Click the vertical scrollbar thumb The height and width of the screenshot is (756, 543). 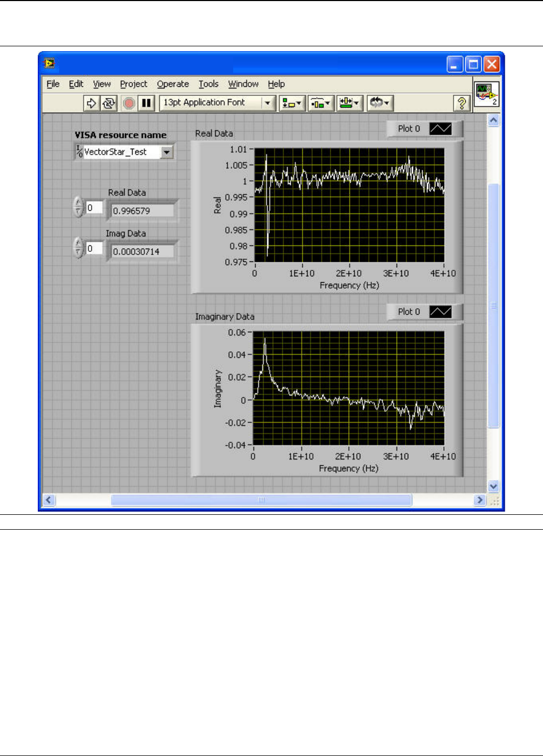(x=493, y=305)
